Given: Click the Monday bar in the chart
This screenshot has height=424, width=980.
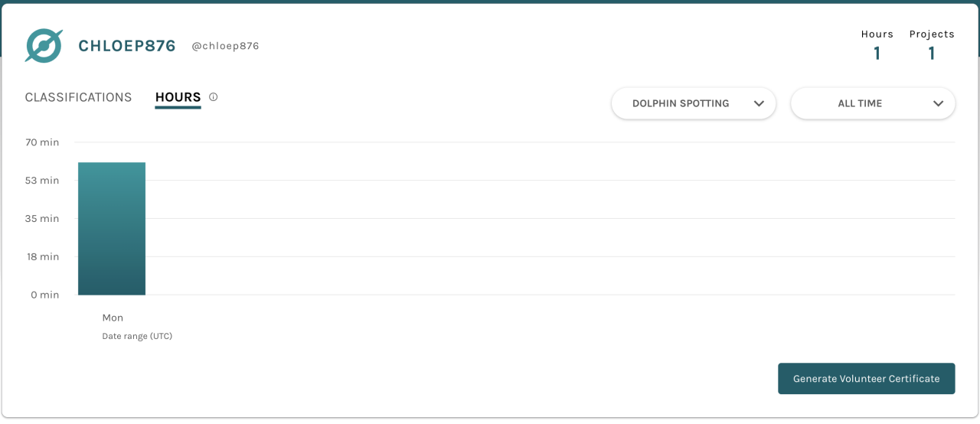Looking at the screenshot, I should click(112, 229).
